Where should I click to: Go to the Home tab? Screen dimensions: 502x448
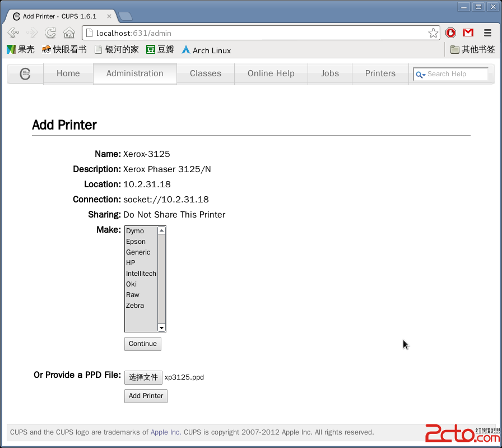pos(68,73)
